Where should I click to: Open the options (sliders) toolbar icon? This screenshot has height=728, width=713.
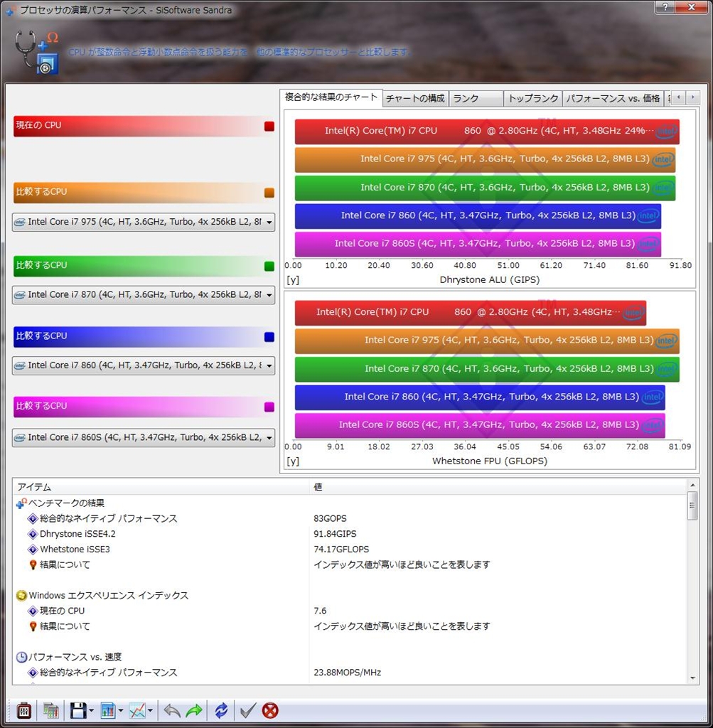[23, 710]
